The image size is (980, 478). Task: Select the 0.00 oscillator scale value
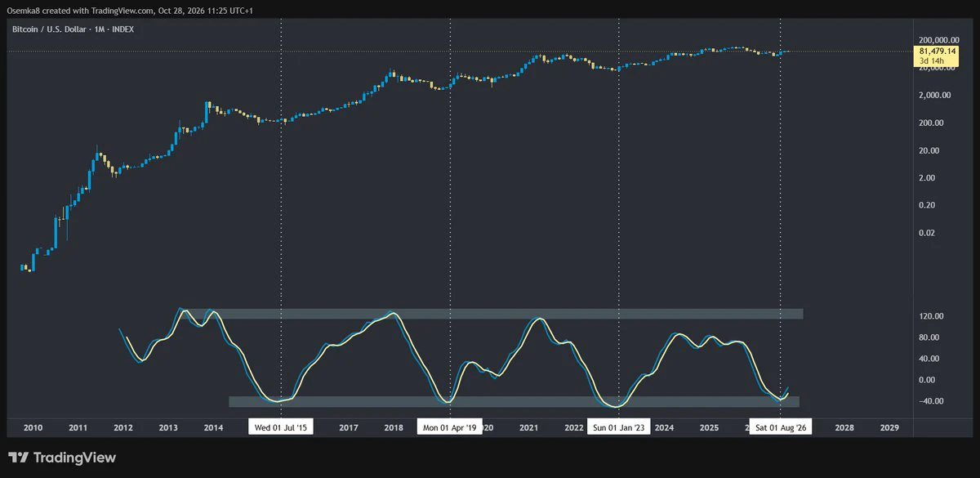click(x=927, y=380)
